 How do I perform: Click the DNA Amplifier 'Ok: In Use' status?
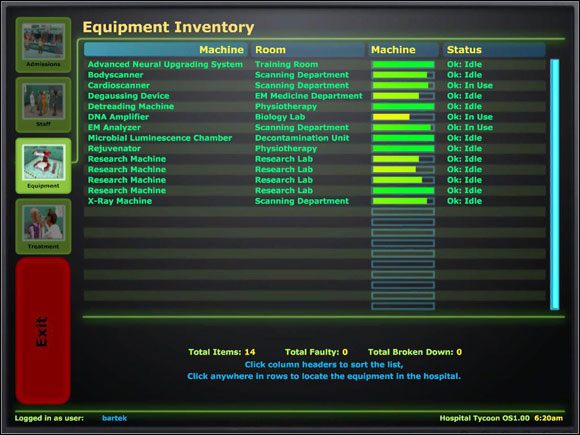click(470, 117)
